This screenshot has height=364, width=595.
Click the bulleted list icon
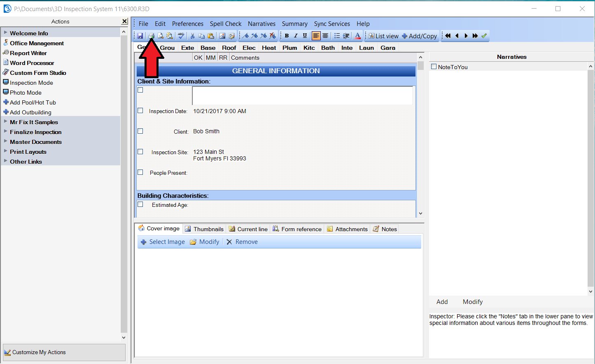click(x=337, y=36)
